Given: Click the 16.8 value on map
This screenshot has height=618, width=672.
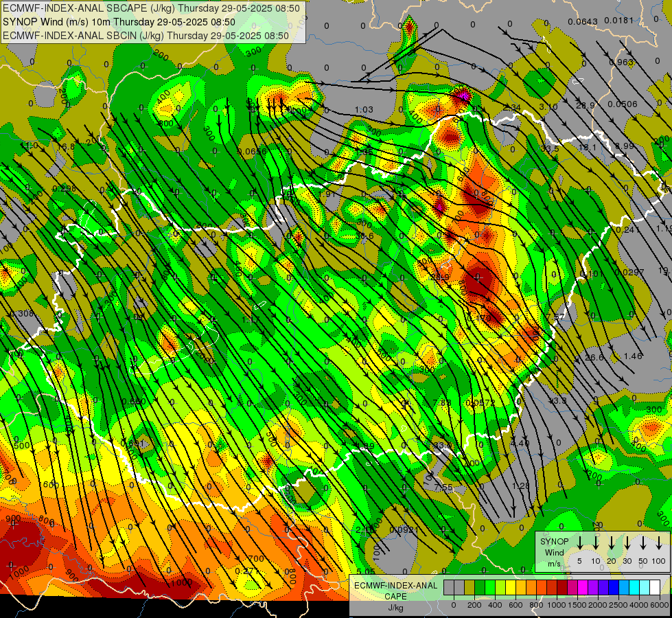Looking at the screenshot, I should 66,147.
